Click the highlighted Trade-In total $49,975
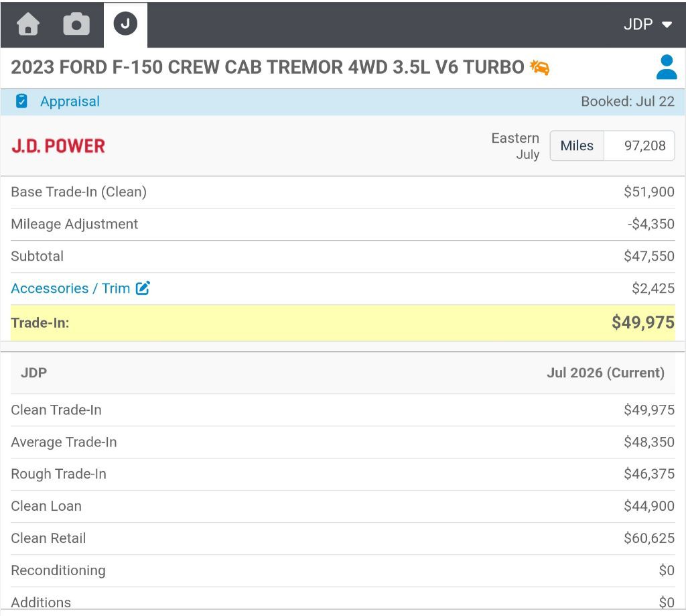Viewport: 686px width, 616px height. pos(642,322)
